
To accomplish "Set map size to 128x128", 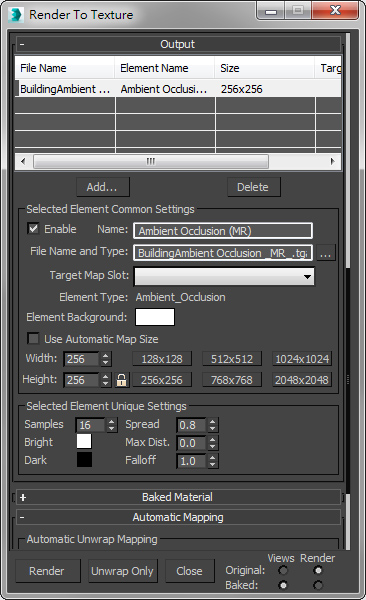I will [x=162, y=359].
